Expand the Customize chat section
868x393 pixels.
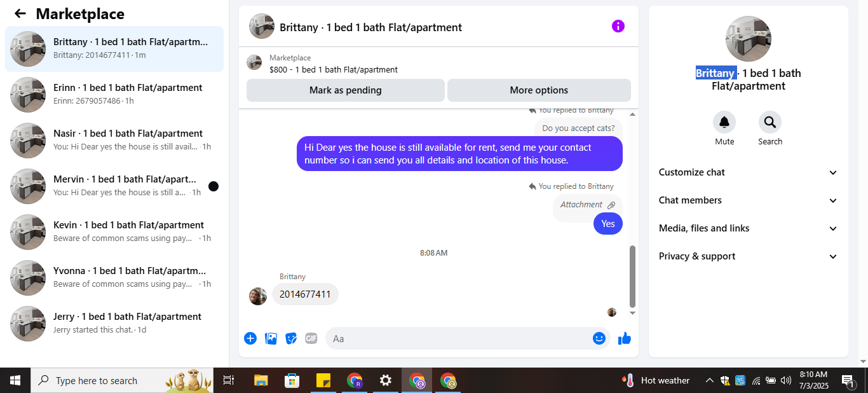point(749,172)
